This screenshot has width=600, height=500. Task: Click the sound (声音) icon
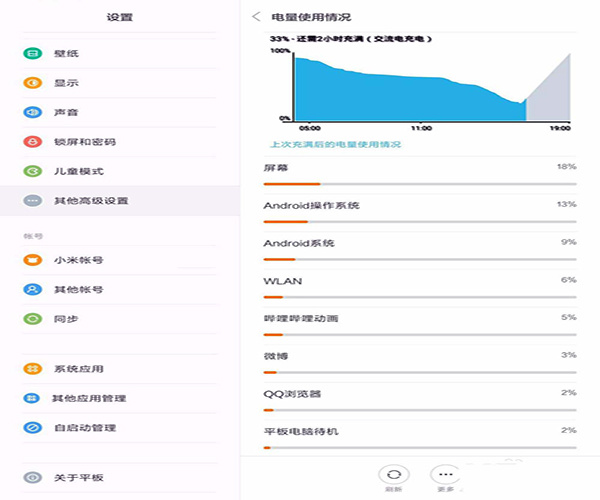(x=32, y=112)
